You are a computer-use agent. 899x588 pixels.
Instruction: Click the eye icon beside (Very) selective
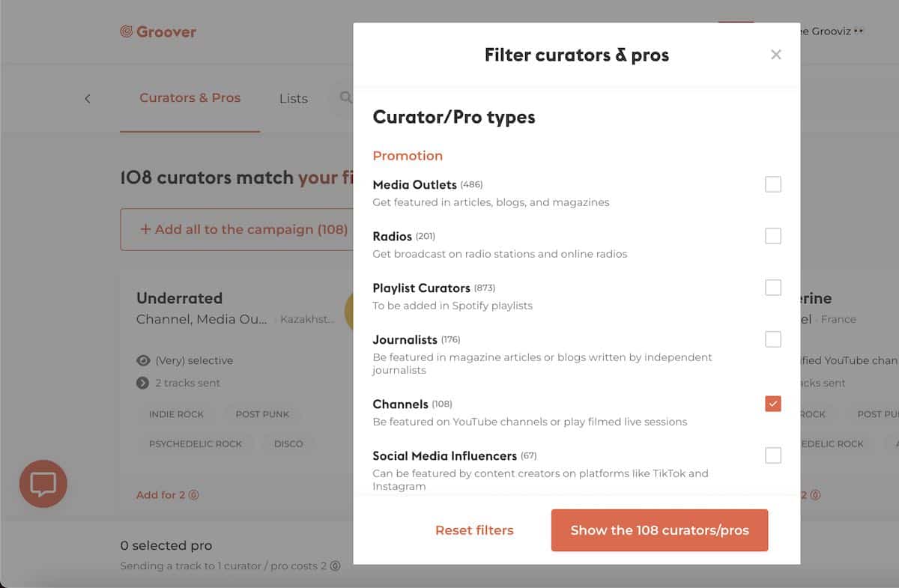click(x=143, y=360)
